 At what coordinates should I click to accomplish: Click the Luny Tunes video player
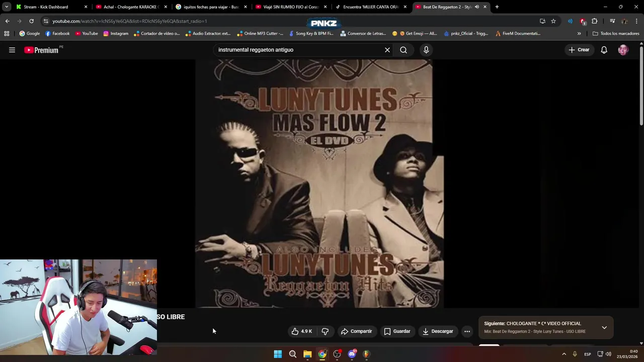tap(319, 184)
